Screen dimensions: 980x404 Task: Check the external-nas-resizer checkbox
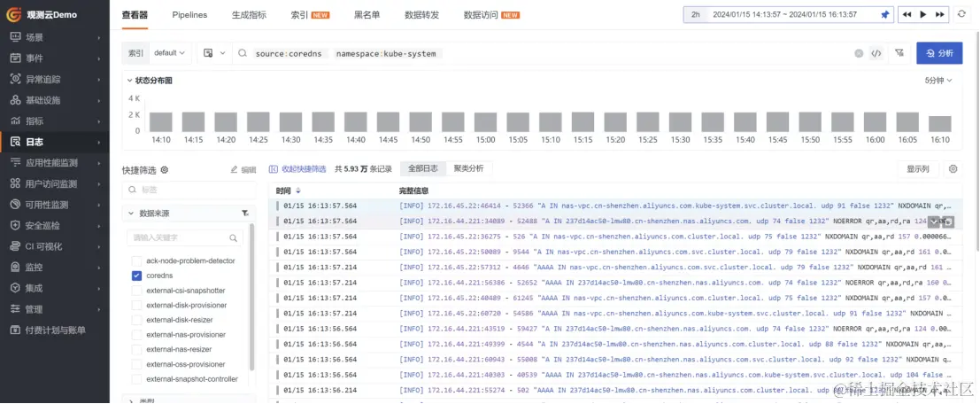pos(137,349)
